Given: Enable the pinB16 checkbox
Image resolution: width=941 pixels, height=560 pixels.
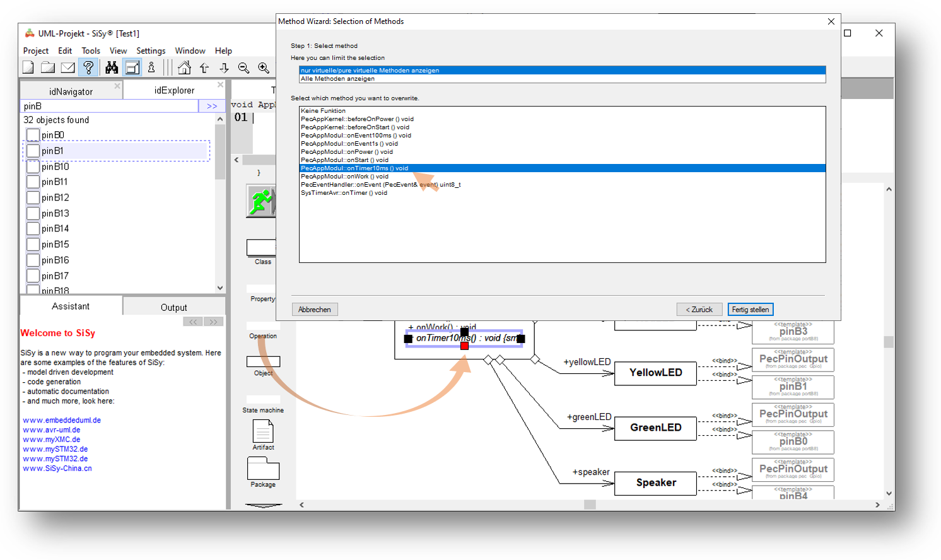Looking at the screenshot, I should [x=33, y=260].
